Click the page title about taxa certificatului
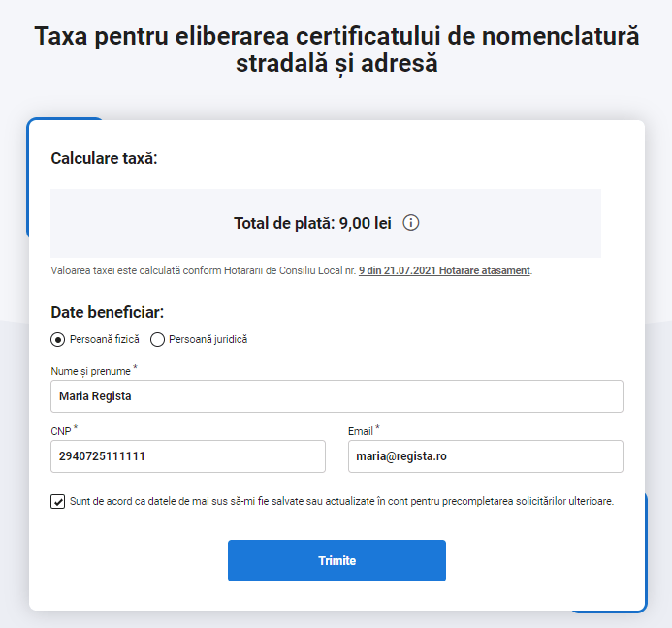672x628 pixels. pyautogui.click(x=336, y=50)
